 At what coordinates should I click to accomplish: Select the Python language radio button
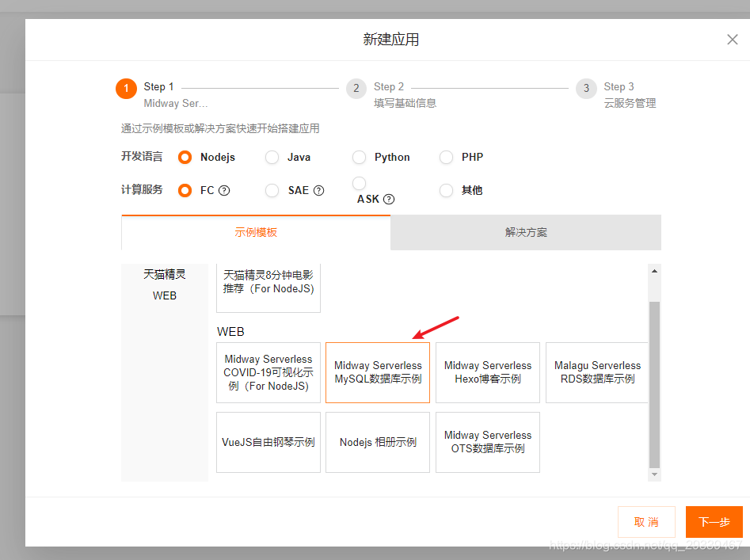click(360, 158)
